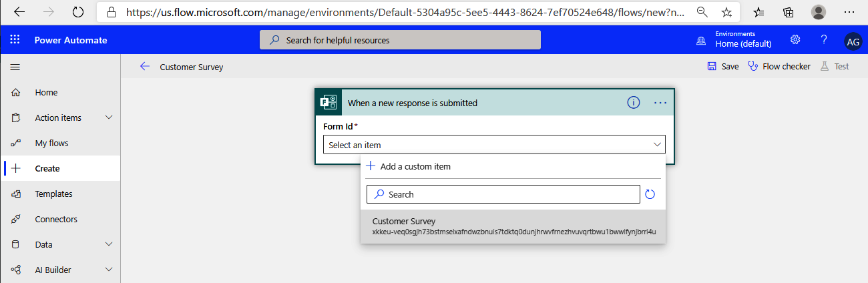
Task: Collapse the left navigation hamburger menu
Action: tap(15, 67)
